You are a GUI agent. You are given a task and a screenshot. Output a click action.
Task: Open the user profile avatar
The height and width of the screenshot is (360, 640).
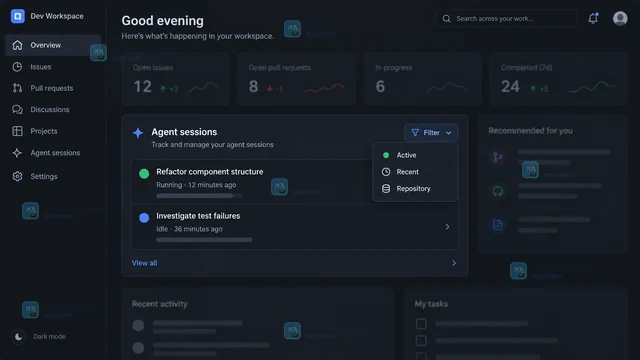620,18
